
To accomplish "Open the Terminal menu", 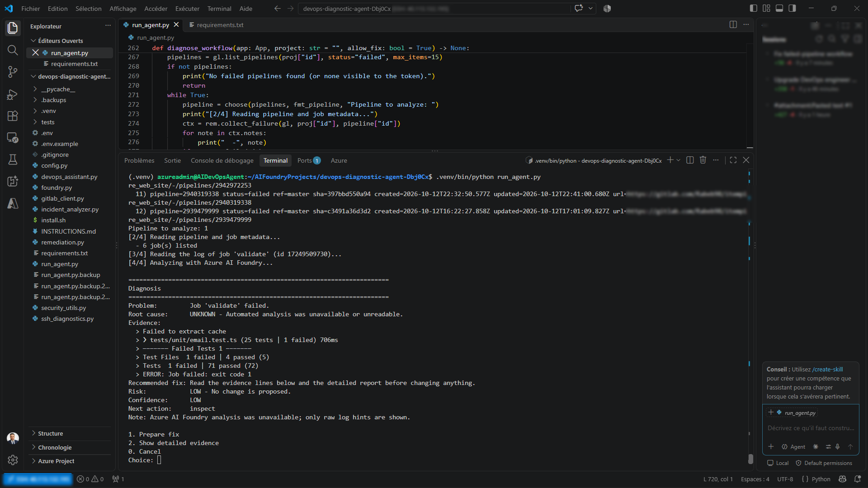I will [219, 8].
